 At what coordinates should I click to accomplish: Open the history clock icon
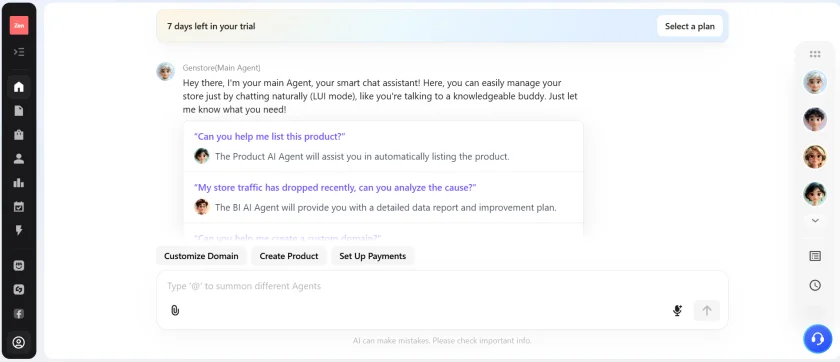tap(815, 285)
